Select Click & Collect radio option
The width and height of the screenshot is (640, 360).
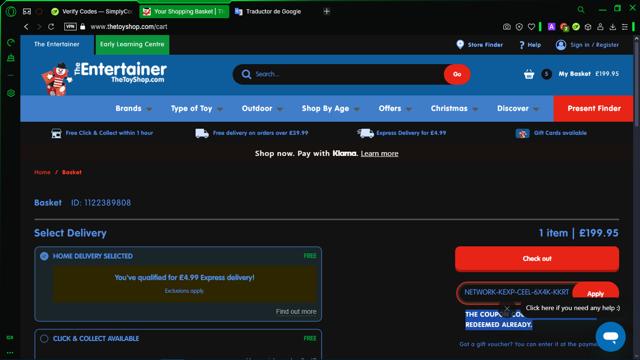click(x=44, y=338)
